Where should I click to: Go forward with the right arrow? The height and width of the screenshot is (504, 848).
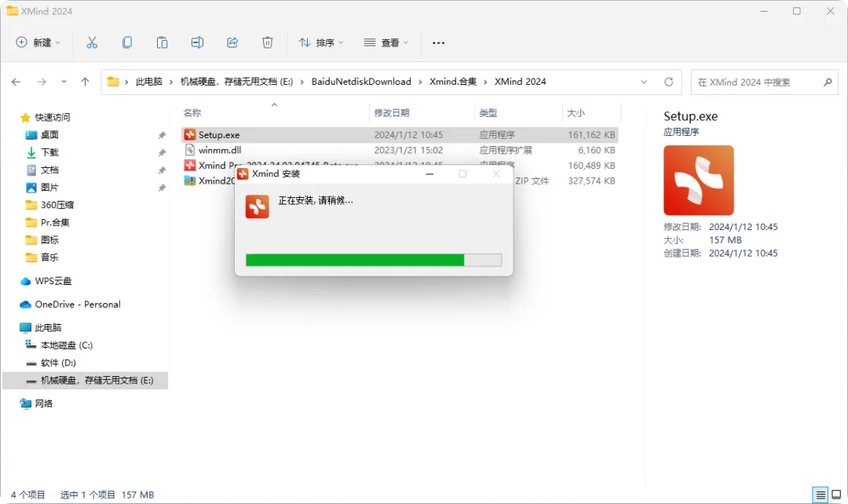[42, 82]
